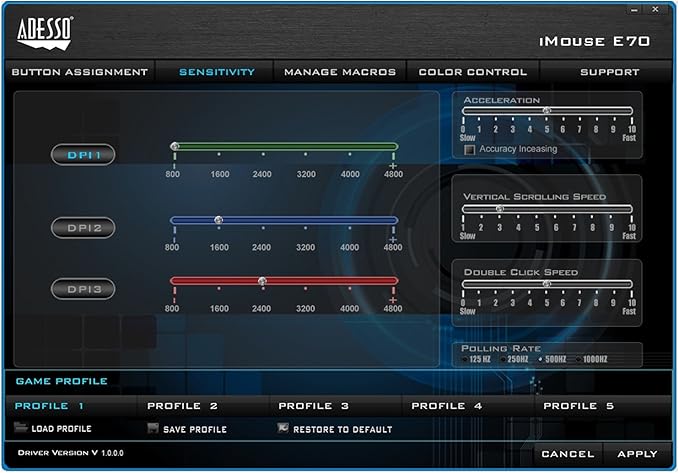Click 7 on Vertical Scrolling Speed scale
The width and height of the screenshot is (679, 473).
(x=574, y=227)
